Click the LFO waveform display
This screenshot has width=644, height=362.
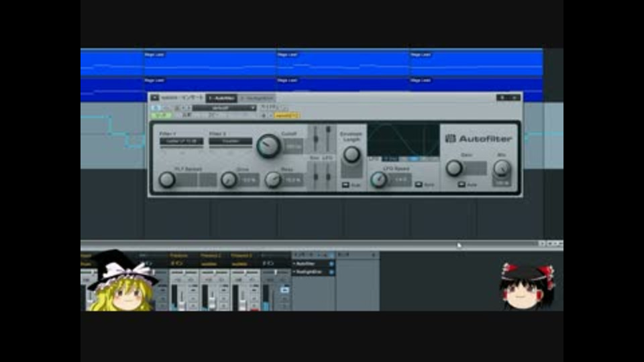tap(403, 139)
